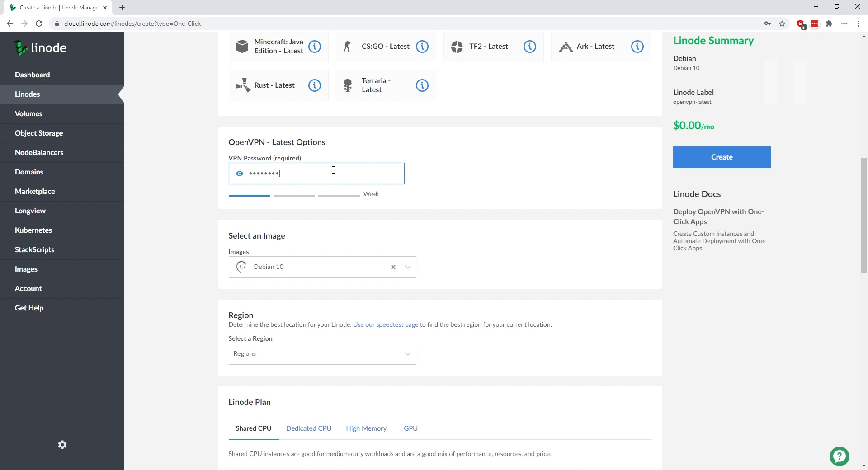Screen dimensions: 868x470
Task: Open settings gear in sidebar
Action: 62,445
